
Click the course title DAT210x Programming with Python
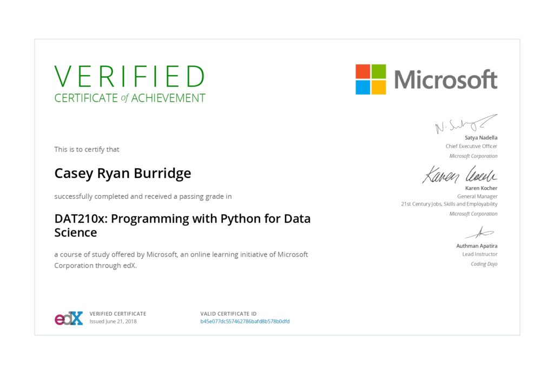tap(182, 225)
